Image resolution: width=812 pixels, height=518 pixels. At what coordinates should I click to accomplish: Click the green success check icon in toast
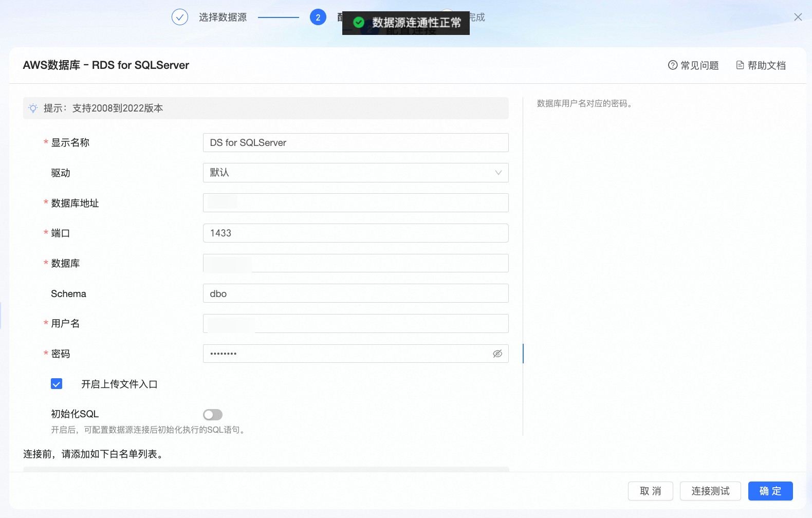coord(359,23)
